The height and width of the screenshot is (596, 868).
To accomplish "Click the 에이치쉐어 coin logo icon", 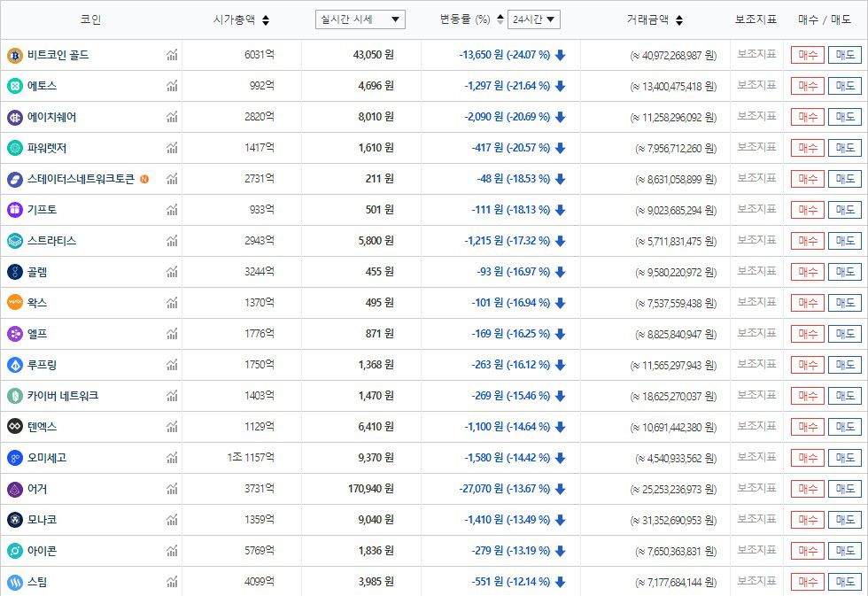I will (x=14, y=117).
